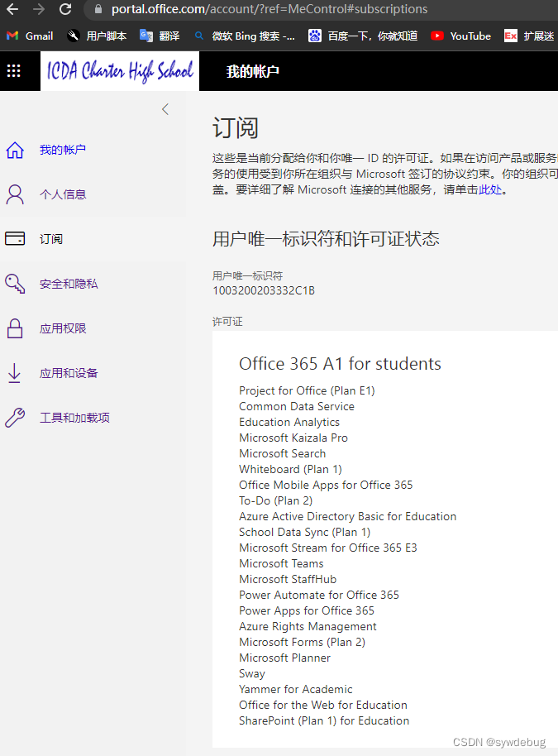Select 订阅 in the sidebar
The width and height of the screenshot is (558, 756).
51,239
